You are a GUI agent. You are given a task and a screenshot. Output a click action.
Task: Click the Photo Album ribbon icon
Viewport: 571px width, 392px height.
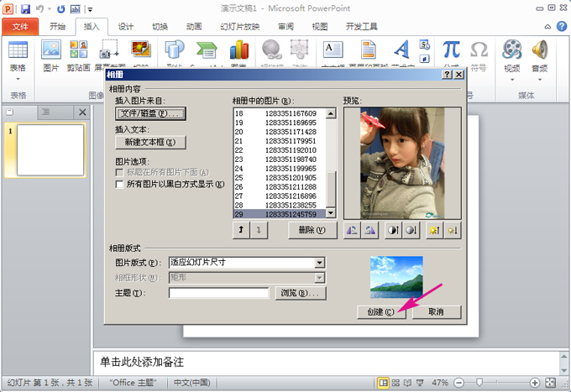click(141, 50)
